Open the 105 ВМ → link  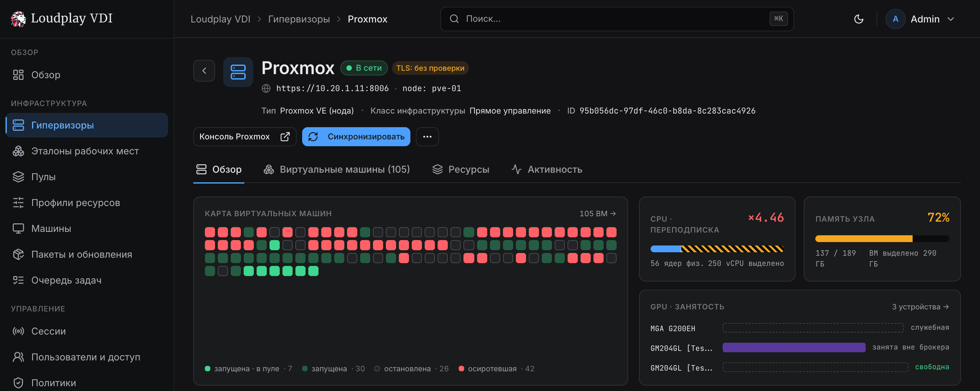click(x=598, y=213)
